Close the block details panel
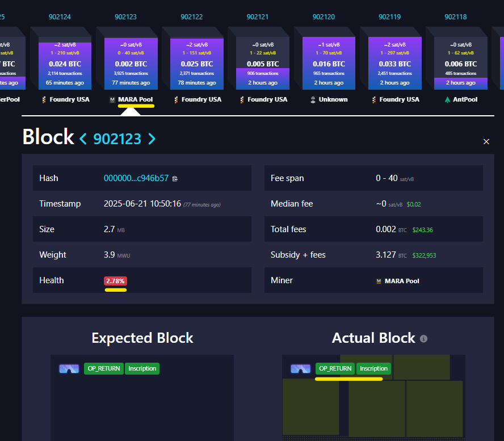 coord(486,142)
